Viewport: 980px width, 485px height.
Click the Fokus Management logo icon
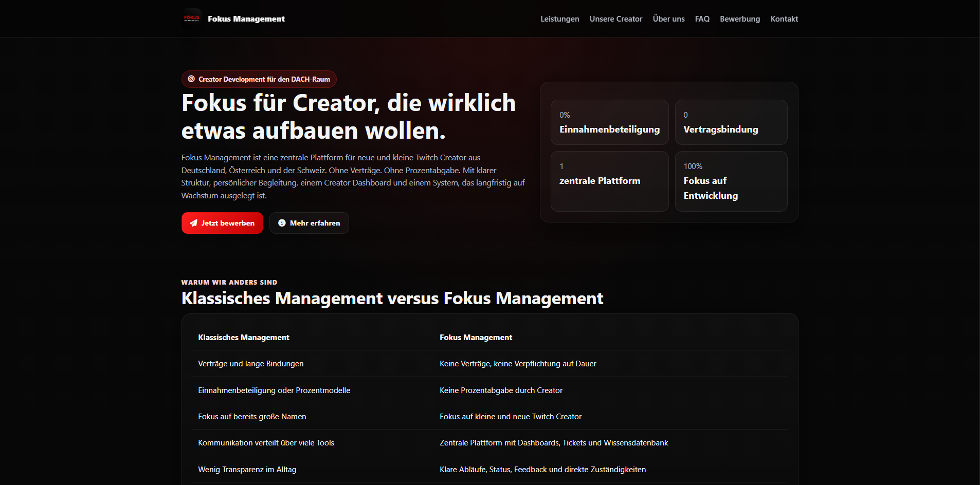[x=192, y=18]
